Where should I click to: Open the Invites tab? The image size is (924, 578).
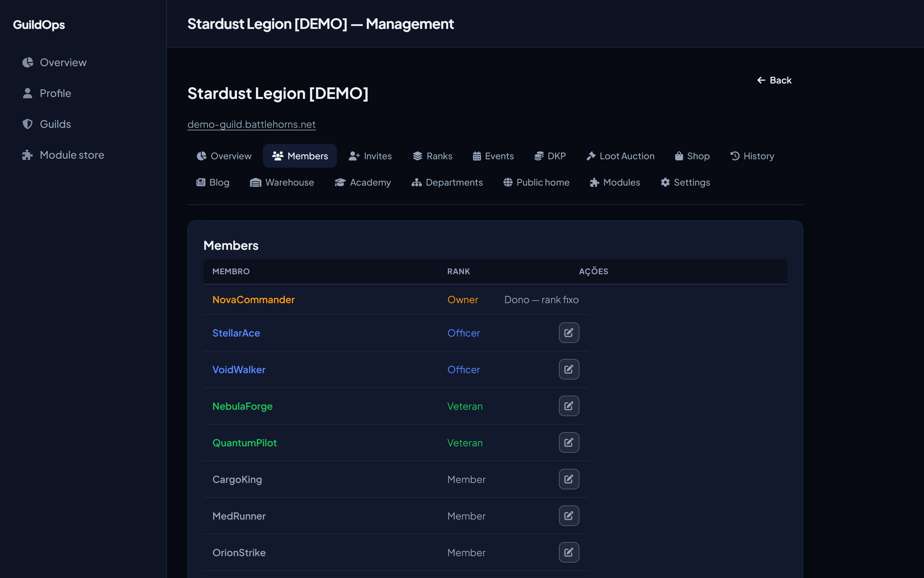[370, 156]
